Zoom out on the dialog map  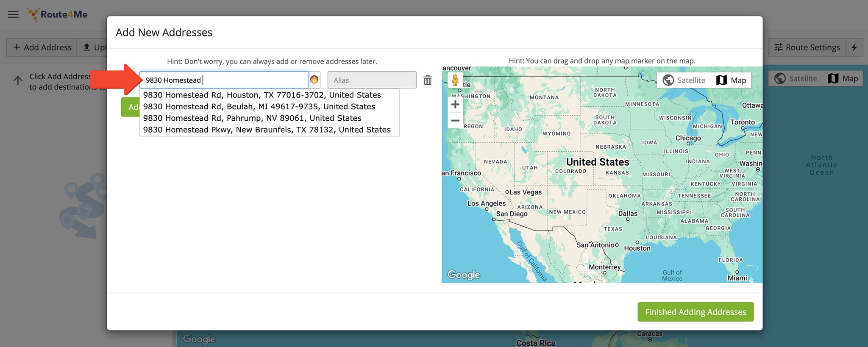(455, 121)
